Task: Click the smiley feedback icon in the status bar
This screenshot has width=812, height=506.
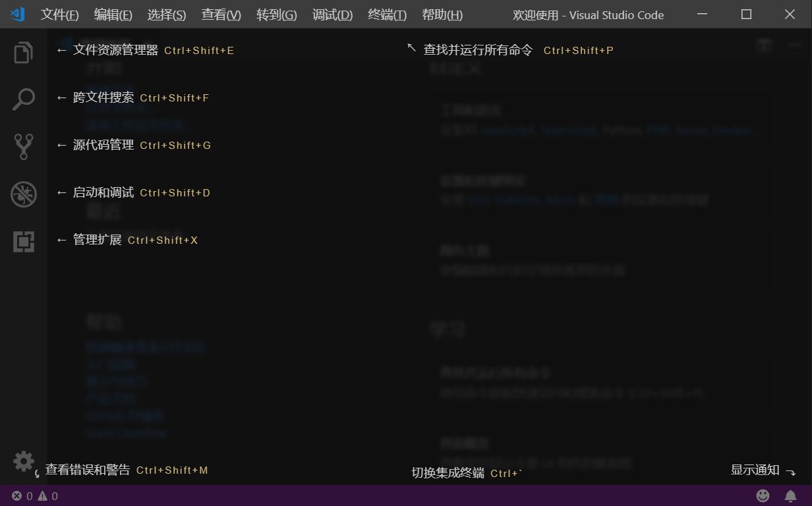Action: click(x=763, y=495)
